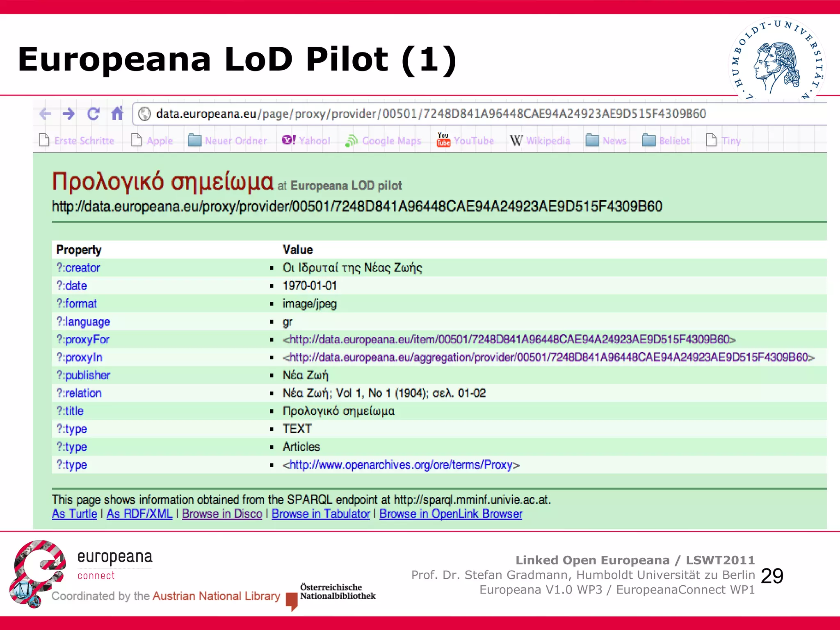Click the As Turtle link
This screenshot has width=840, height=630.
coord(74,514)
